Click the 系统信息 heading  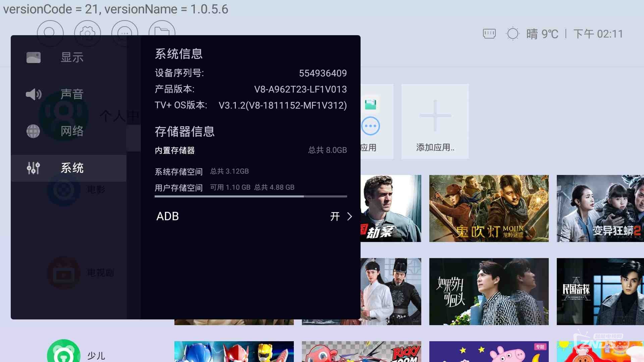[x=179, y=54]
